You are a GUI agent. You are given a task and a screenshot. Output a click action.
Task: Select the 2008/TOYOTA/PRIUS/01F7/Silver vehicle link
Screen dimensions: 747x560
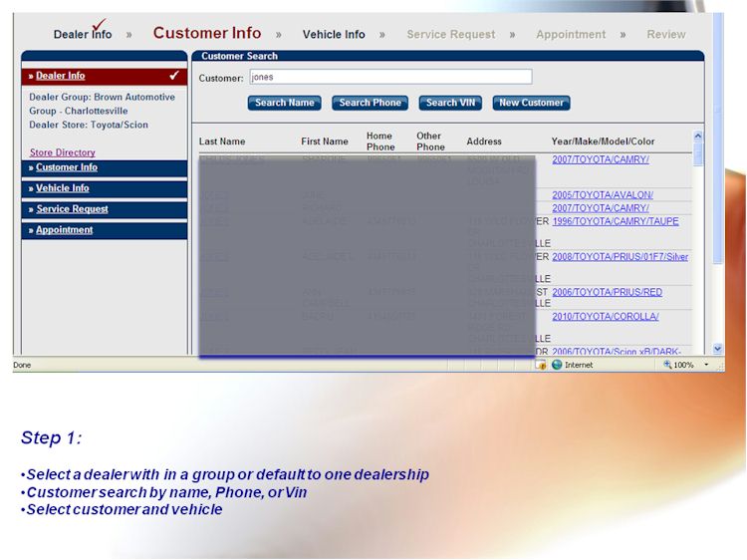620,257
